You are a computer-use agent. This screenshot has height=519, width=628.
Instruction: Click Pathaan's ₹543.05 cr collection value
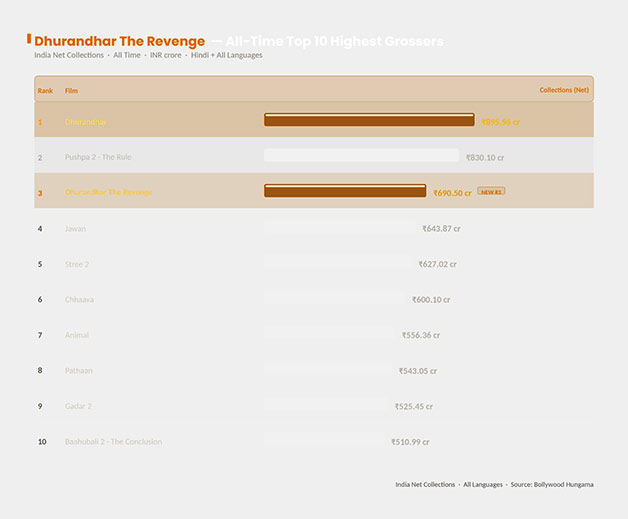417,370
